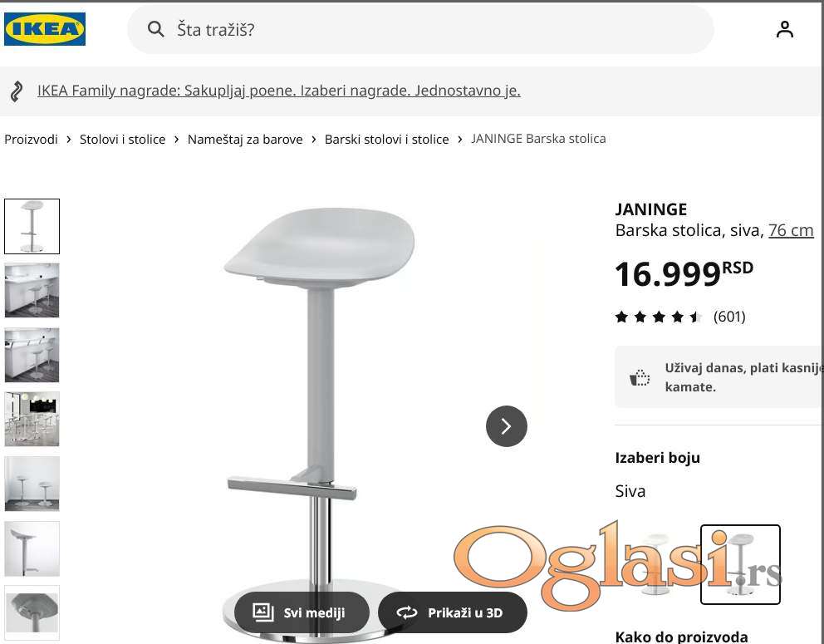Viewport: 824px width, 644px height.
Task: Open IKEA Family nagrade link
Action: click(278, 91)
